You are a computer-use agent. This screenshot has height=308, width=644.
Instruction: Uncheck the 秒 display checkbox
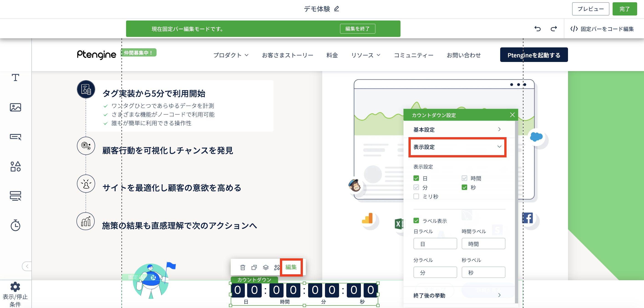(464, 187)
